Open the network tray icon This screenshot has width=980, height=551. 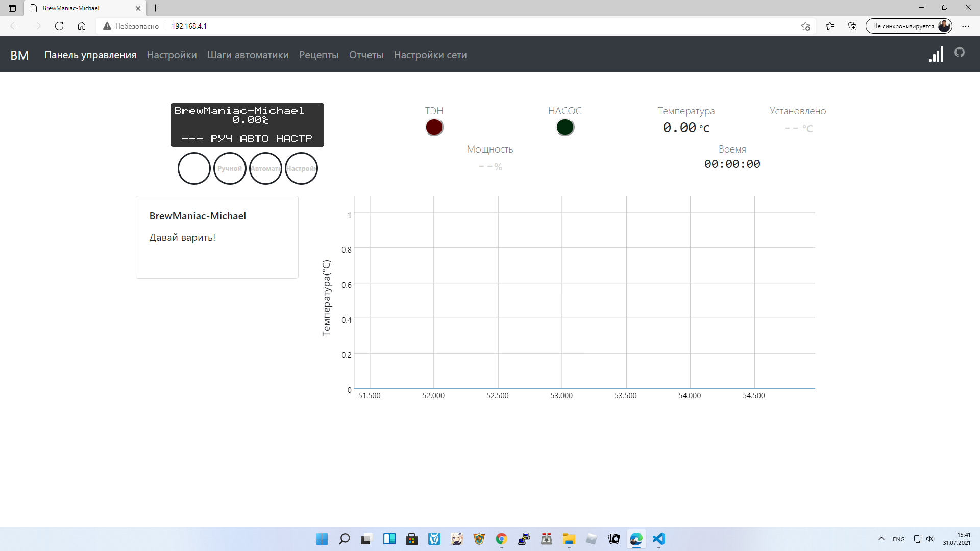(918, 539)
